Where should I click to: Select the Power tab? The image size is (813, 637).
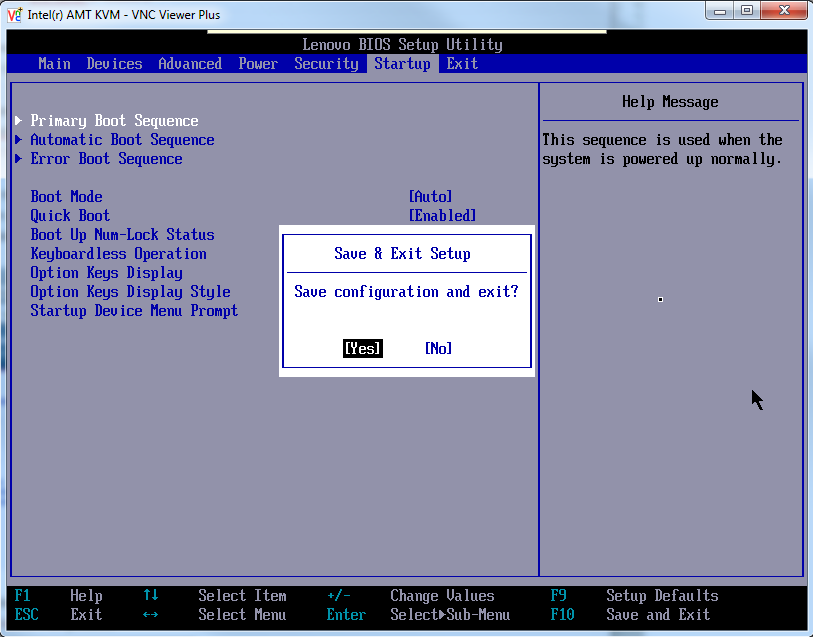point(258,63)
